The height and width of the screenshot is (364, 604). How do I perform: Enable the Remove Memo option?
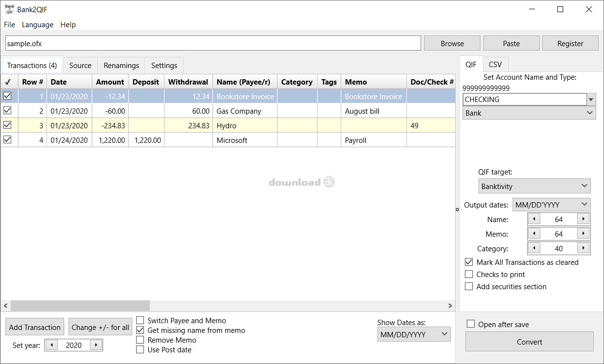click(x=140, y=340)
